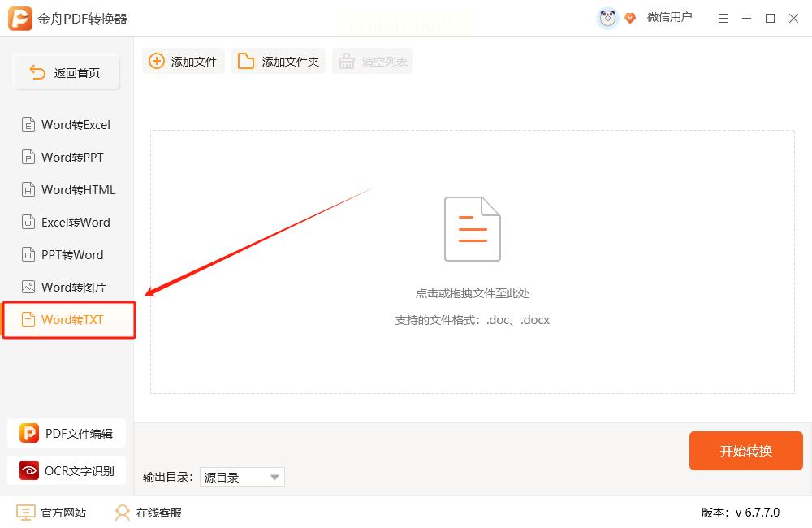Open OCR文字识别 tool
812x528 pixels.
(67, 470)
